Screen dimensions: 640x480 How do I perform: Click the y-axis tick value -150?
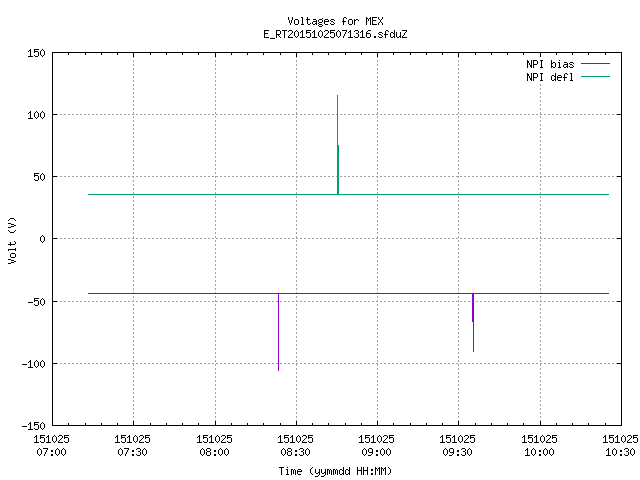click(x=33, y=426)
